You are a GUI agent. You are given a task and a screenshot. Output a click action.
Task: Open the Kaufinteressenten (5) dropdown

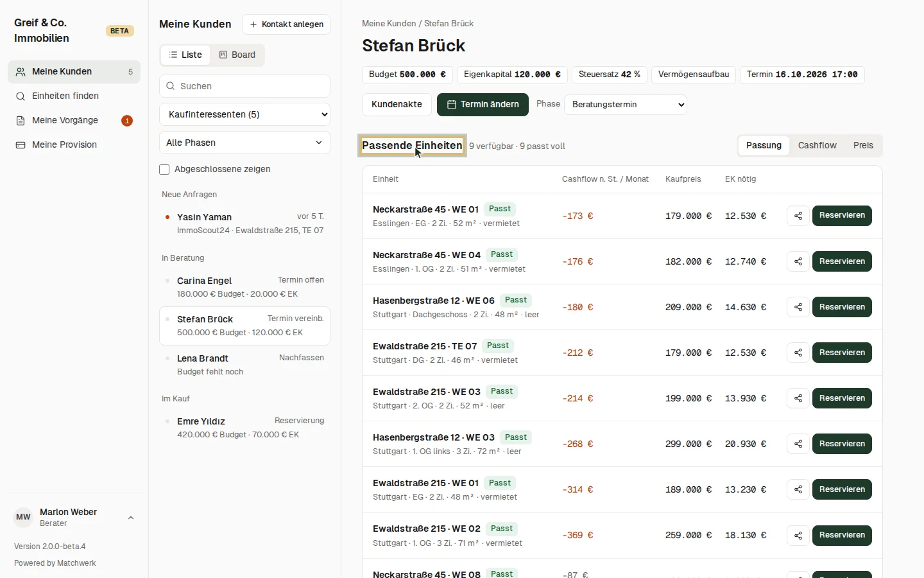pyautogui.click(x=244, y=114)
